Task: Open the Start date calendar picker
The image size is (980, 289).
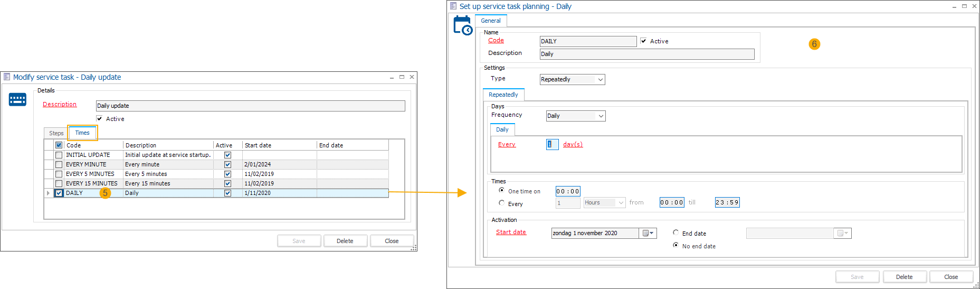Action: [x=648, y=233]
